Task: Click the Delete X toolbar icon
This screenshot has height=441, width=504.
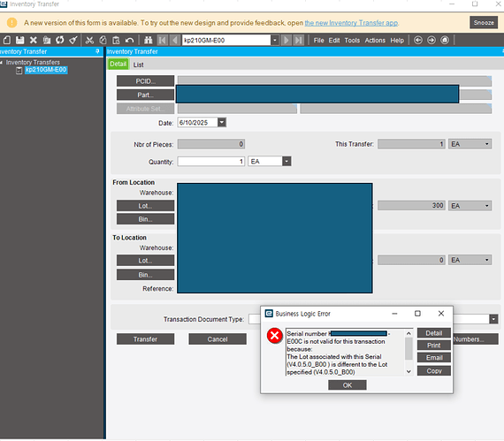Action: [33, 40]
